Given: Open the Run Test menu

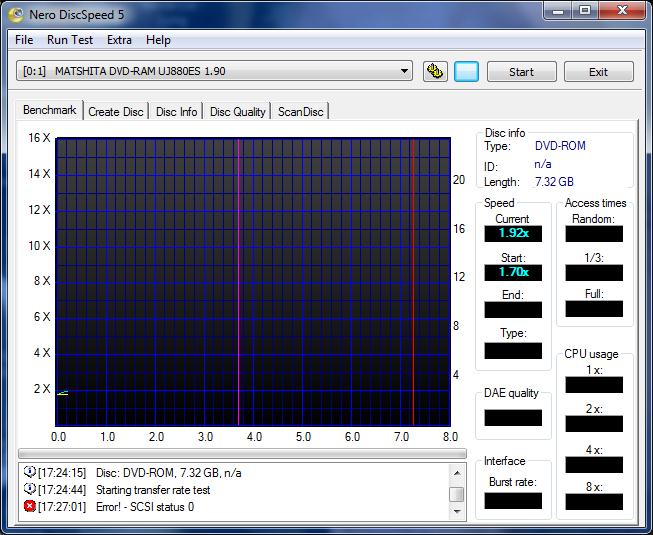Looking at the screenshot, I should [x=70, y=40].
